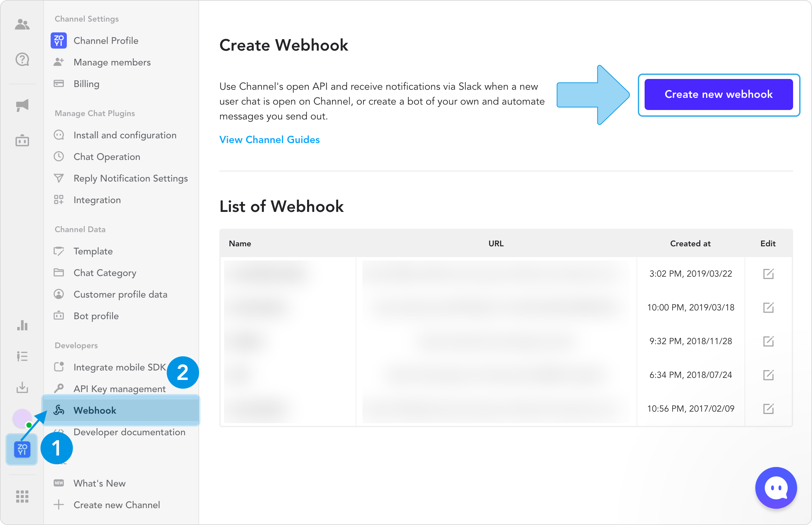Open the bot icon in left rail
The width and height of the screenshot is (812, 525).
pyautogui.click(x=22, y=140)
